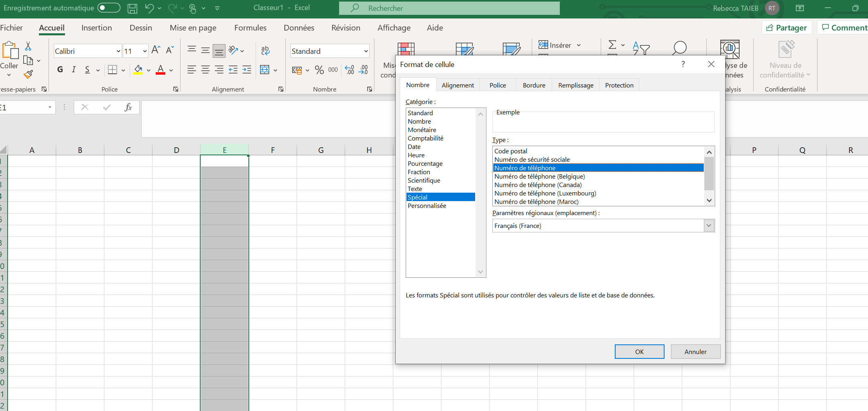The height and width of the screenshot is (411, 868).
Task: Open Number format dialog launcher in Nombre group
Action: [369, 89]
